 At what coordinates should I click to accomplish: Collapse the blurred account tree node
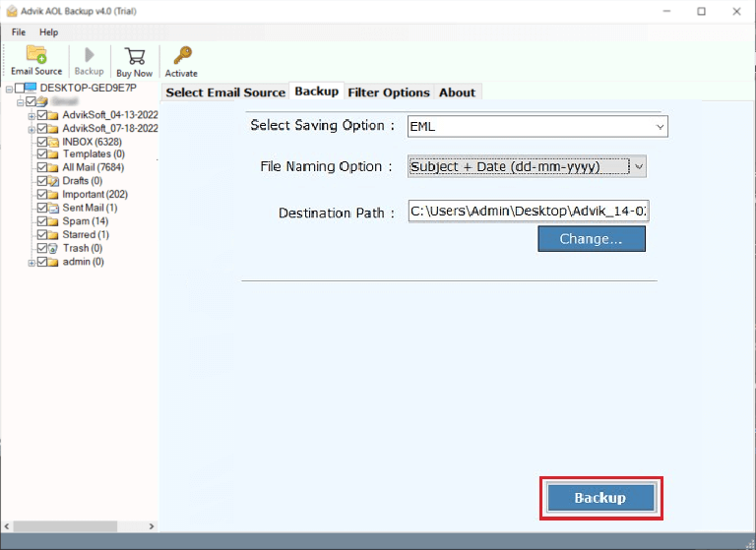(x=21, y=102)
